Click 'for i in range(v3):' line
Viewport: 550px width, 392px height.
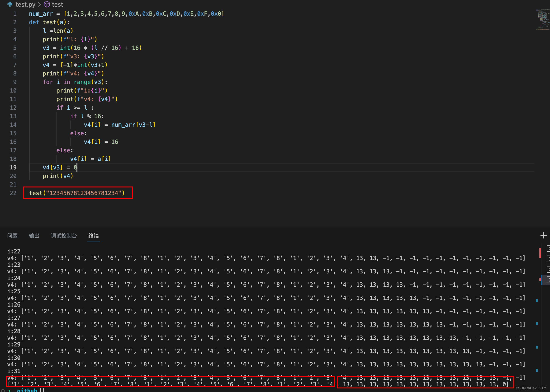click(x=75, y=82)
